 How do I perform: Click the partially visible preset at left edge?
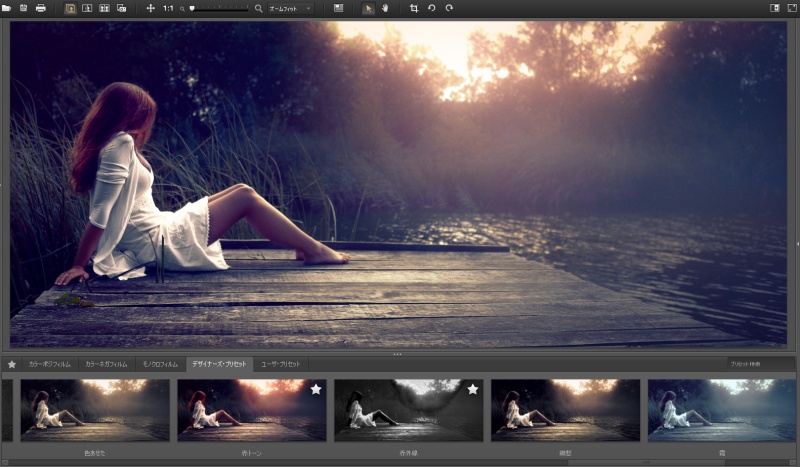click(x=7, y=410)
